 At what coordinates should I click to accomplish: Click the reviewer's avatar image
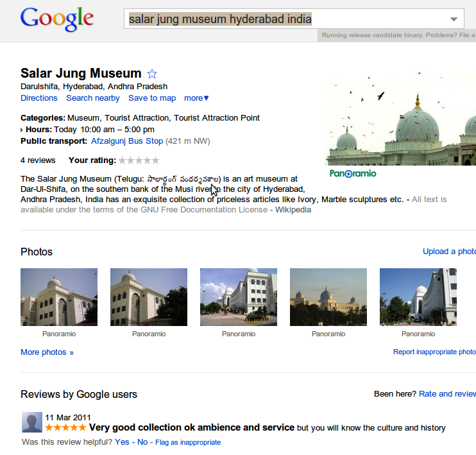[x=32, y=422]
